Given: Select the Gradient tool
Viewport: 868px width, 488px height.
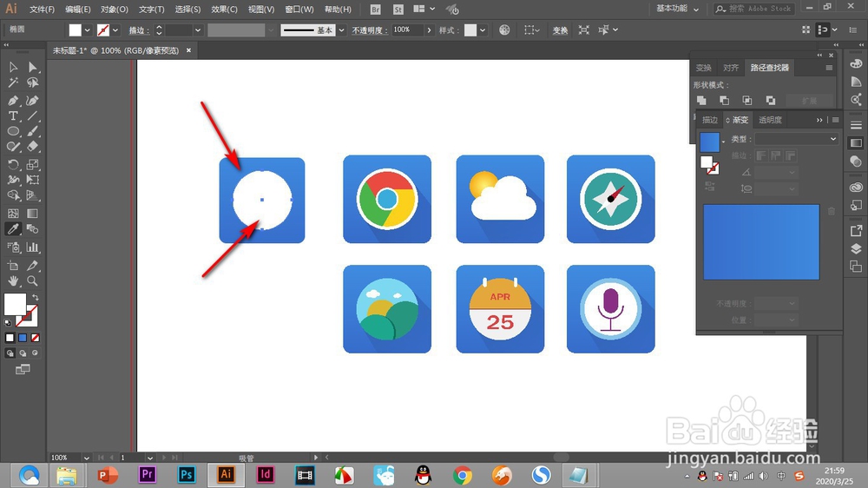Looking at the screenshot, I should point(33,214).
